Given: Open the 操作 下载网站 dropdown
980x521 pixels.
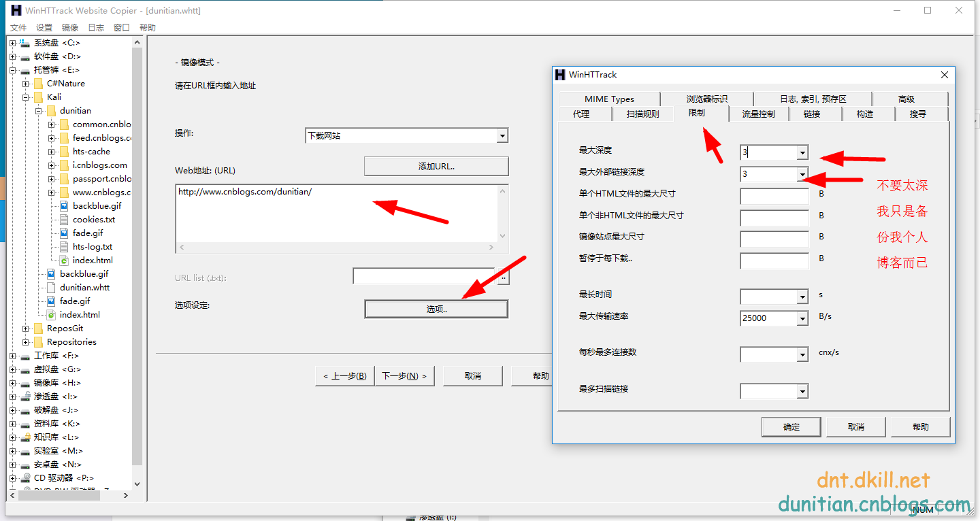Looking at the screenshot, I should [502, 136].
